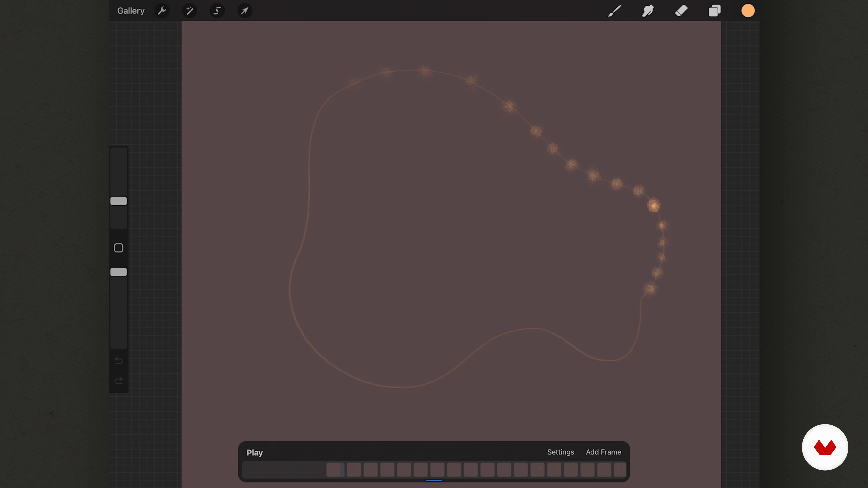
Task: Open Animation Assist Settings
Action: [x=560, y=452]
